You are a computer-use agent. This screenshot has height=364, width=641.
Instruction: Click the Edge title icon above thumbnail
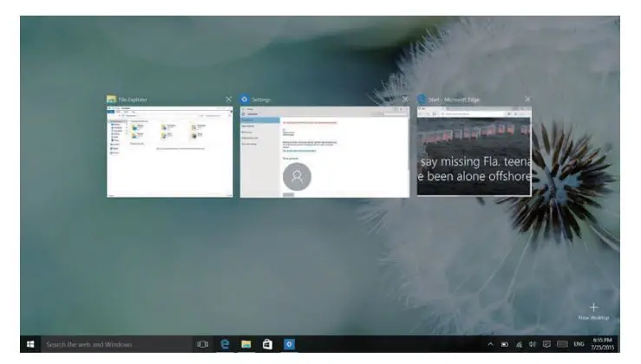click(x=422, y=100)
